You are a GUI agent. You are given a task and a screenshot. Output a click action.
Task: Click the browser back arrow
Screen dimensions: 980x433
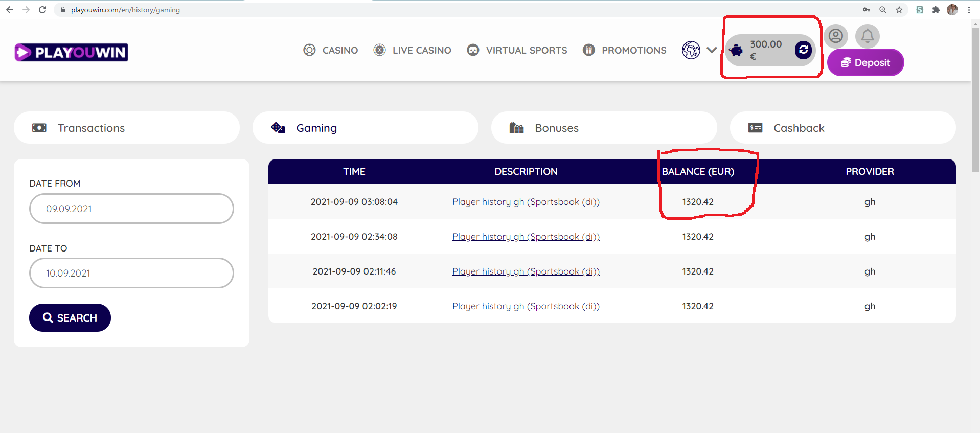10,10
